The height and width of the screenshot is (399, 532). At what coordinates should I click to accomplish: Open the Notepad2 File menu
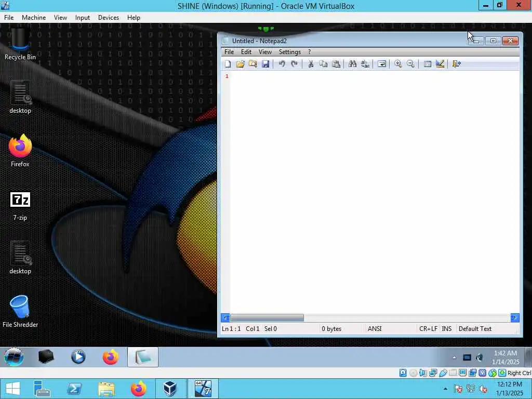[x=229, y=52]
